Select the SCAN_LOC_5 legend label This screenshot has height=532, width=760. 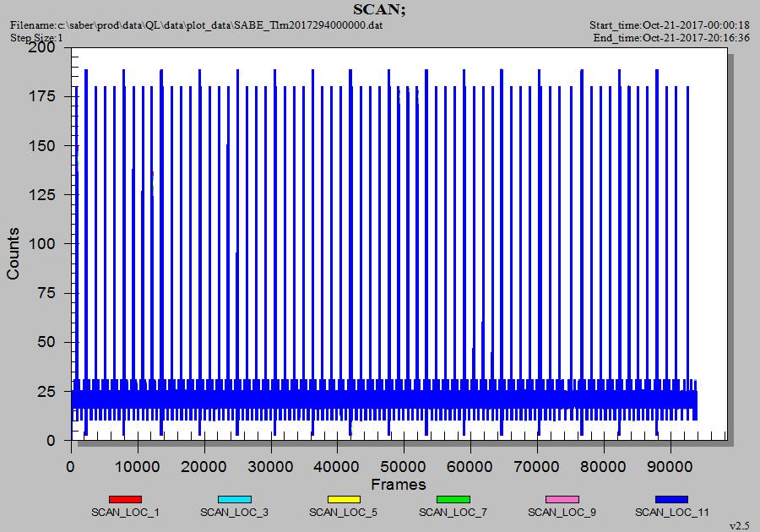pos(343,512)
